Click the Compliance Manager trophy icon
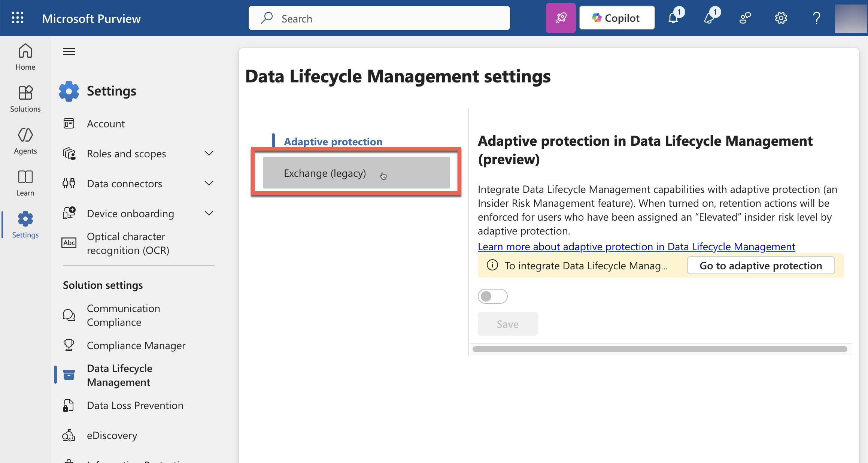 [x=69, y=345]
